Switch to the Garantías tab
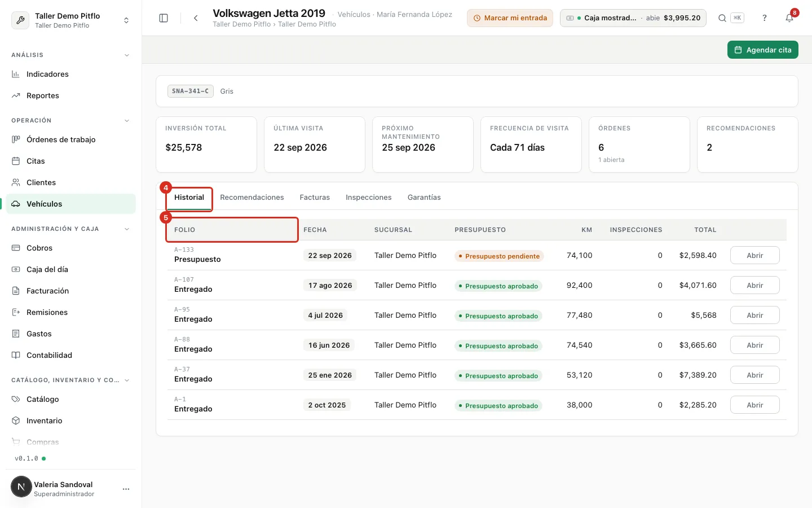The width and height of the screenshot is (812, 508). [424, 198]
